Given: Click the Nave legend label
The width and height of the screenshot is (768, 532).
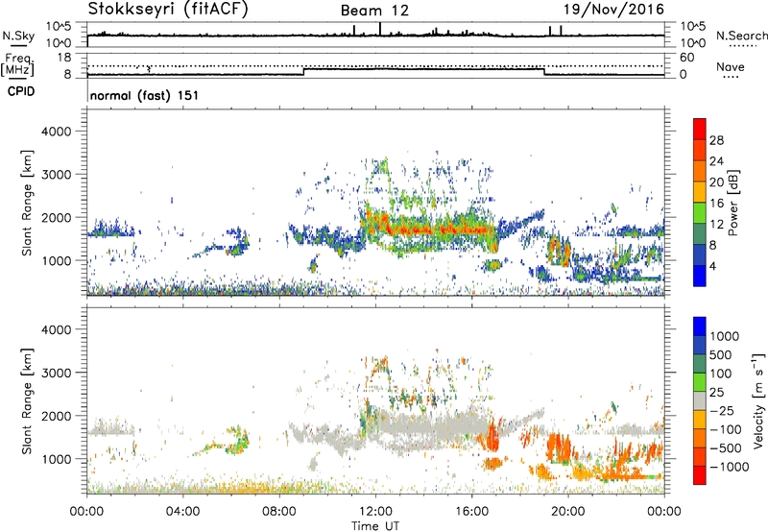Looking at the screenshot, I should (x=731, y=66).
